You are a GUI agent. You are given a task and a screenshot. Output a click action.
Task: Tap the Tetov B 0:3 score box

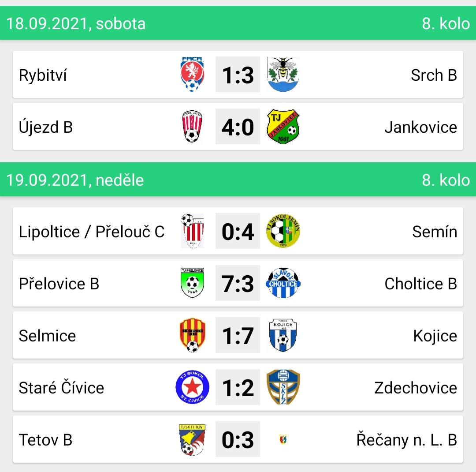[238, 439]
